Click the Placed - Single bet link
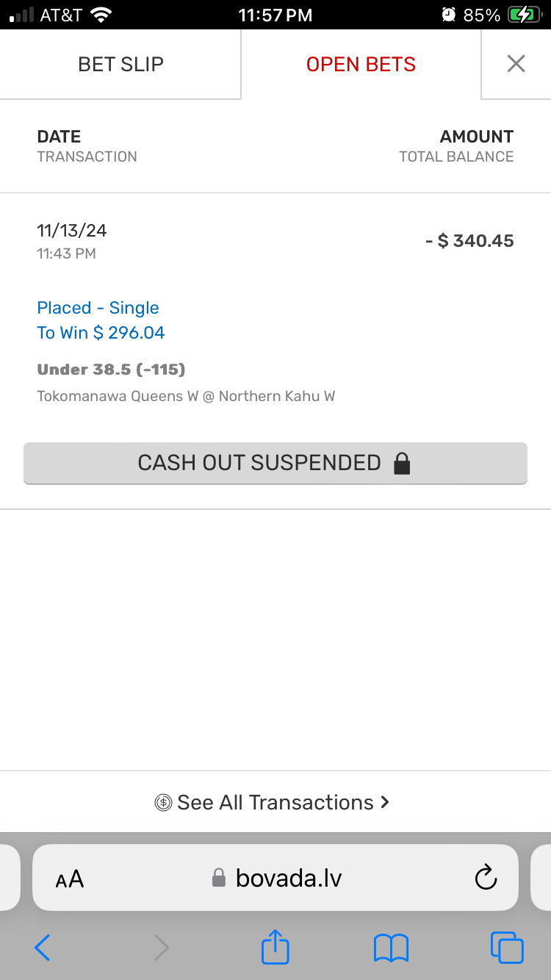551x980 pixels. (98, 308)
